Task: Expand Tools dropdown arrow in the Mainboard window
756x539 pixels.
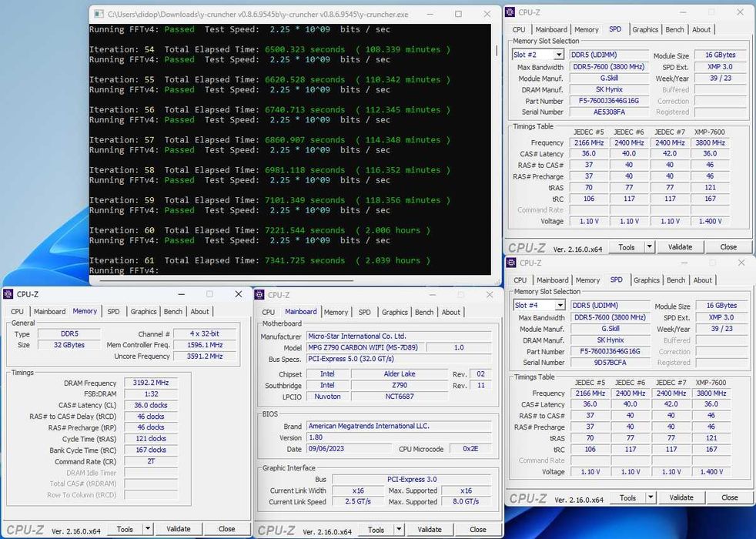Action: (x=399, y=530)
